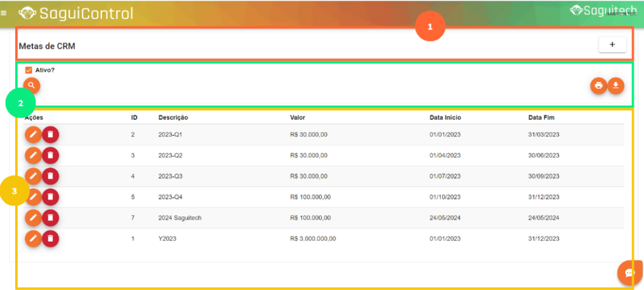Sort by the Valor column header
The height and width of the screenshot is (290, 644).
coord(297,118)
